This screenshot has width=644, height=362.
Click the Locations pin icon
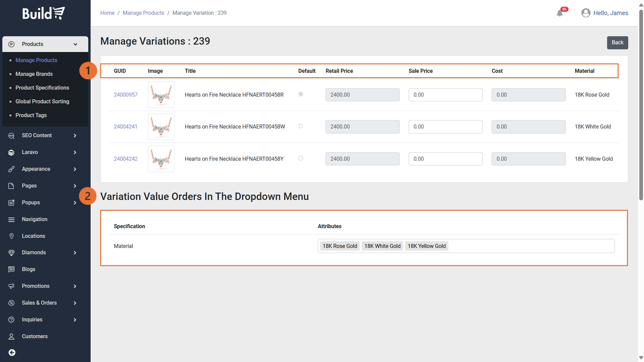pyautogui.click(x=12, y=236)
